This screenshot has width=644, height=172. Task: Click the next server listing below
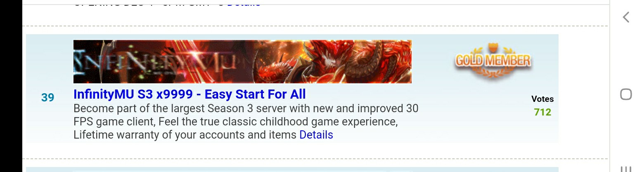click(292, 170)
